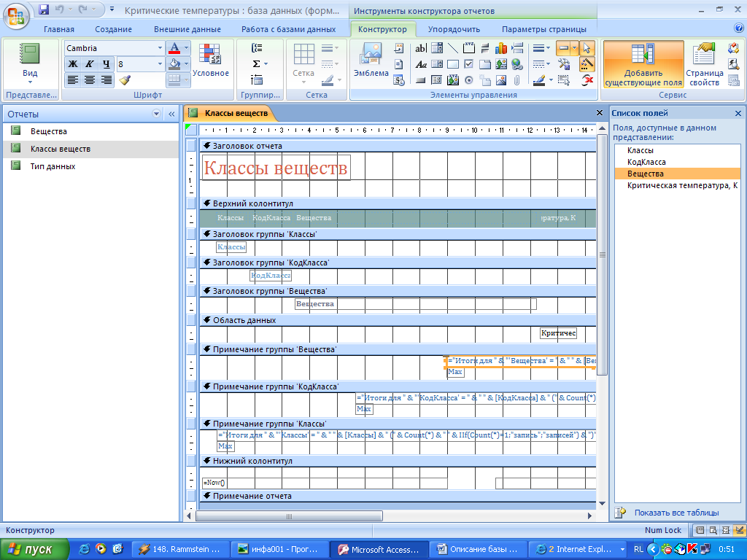Open the Внешние данные ribbon tab

187,29
